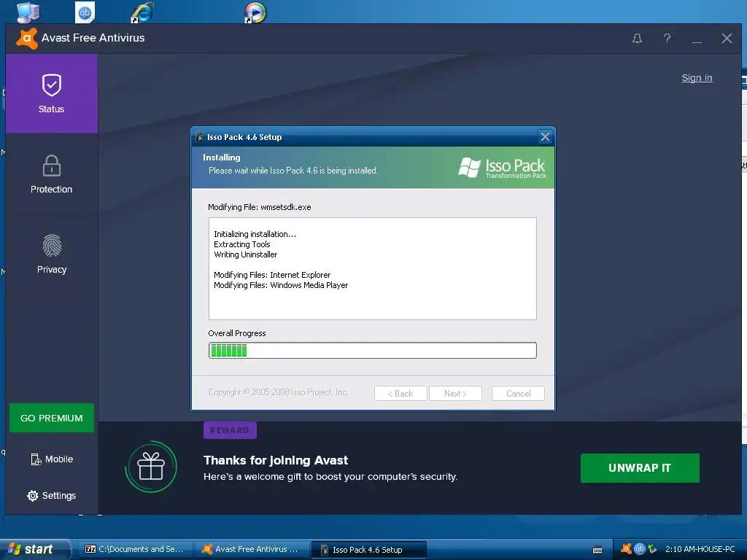Click "Extracting Tools" log line
Screen dimensions: 747x560
242,244
